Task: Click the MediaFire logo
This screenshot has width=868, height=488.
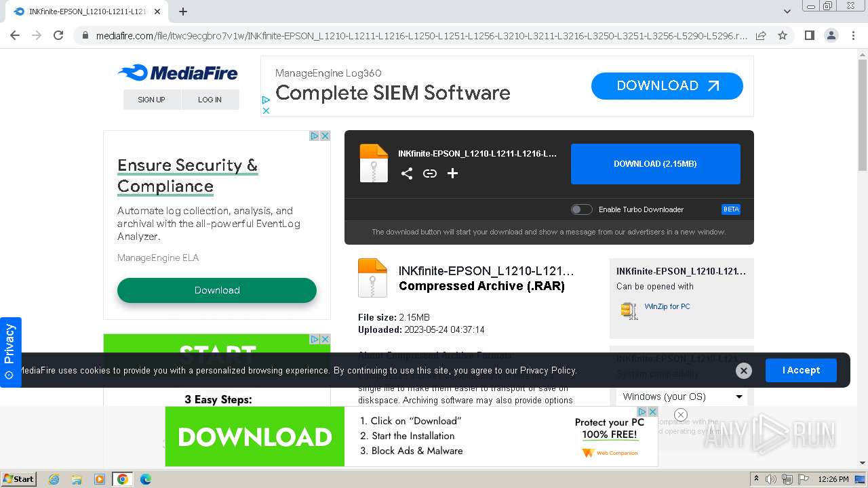Action: (x=178, y=73)
